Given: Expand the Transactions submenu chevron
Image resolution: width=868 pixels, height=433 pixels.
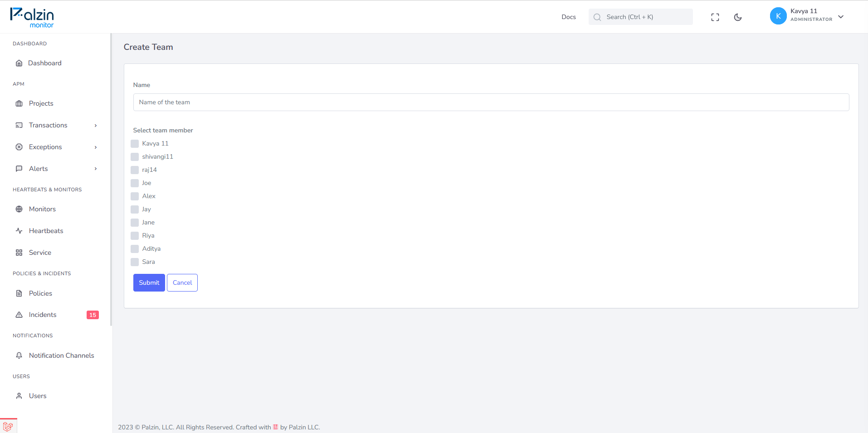Looking at the screenshot, I should click(x=96, y=126).
